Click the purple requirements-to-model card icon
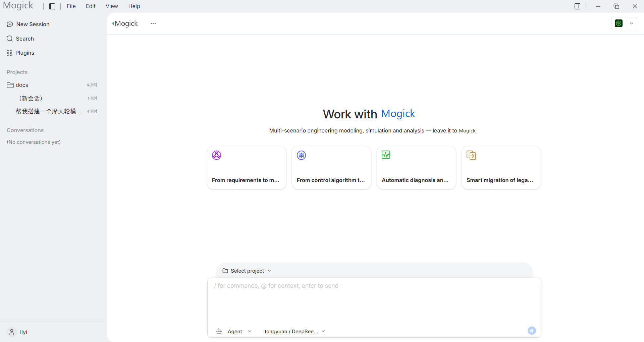Viewport: 644px width, 342px height. click(216, 155)
